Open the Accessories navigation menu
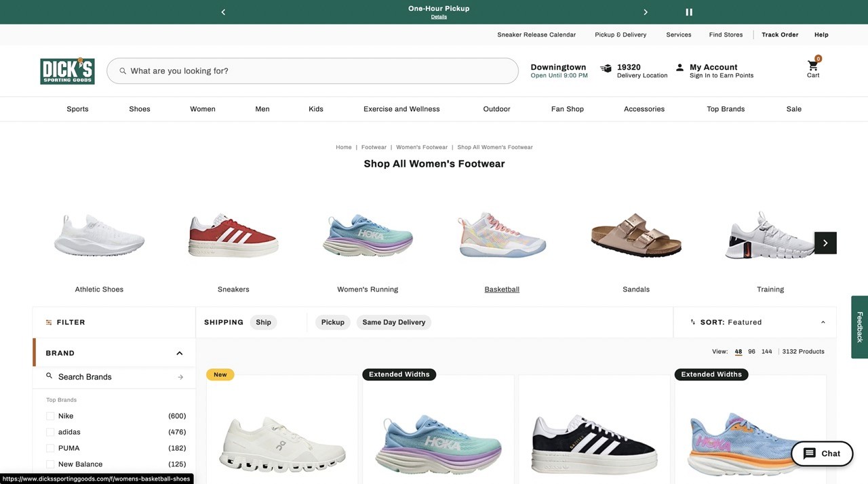This screenshot has height=484, width=868. click(x=644, y=109)
